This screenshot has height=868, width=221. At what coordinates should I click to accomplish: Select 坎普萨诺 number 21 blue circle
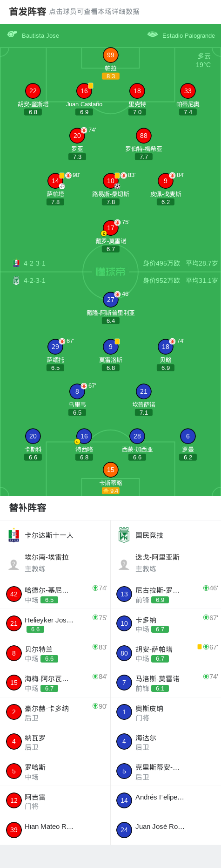tap(143, 391)
